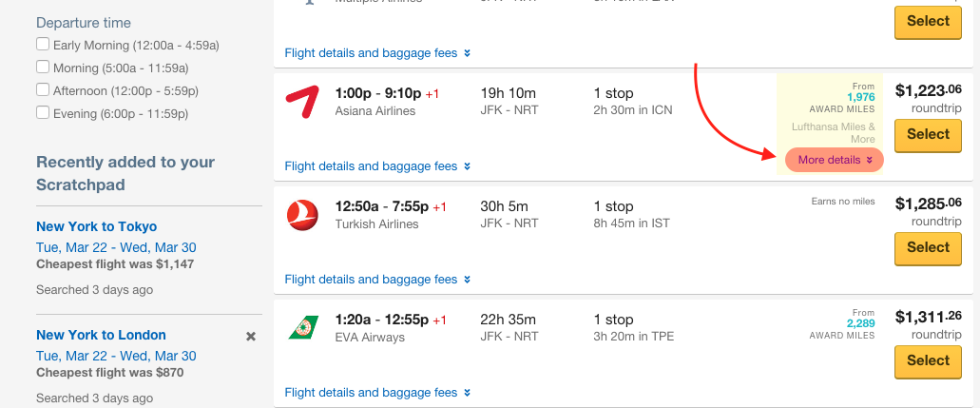
Task: Tick the Afternoon departure time checkbox
Action: click(43, 90)
